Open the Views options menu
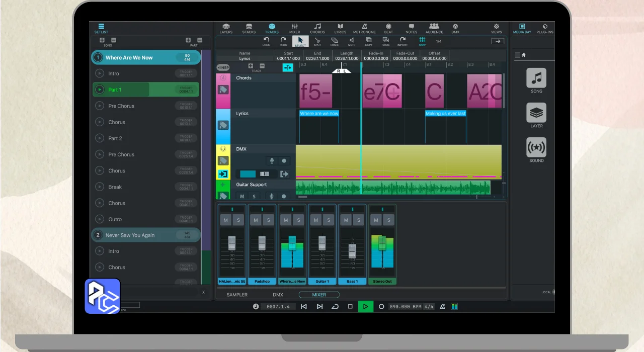The height and width of the screenshot is (352, 644). pos(496,28)
